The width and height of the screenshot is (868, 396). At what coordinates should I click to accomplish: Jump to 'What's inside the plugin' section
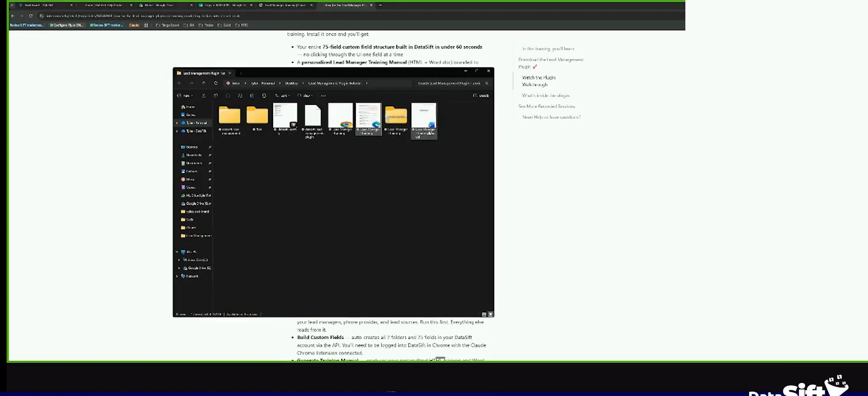(546, 95)
